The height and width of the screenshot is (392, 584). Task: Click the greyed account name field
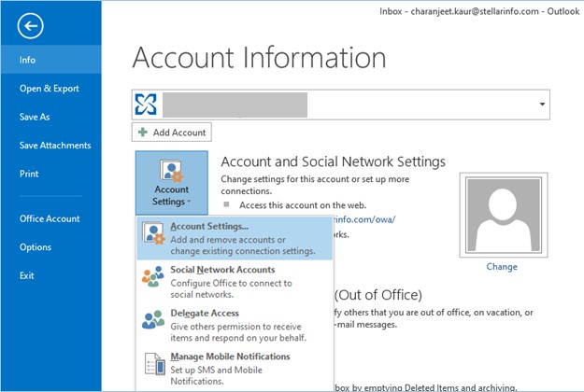click(235, 105)
